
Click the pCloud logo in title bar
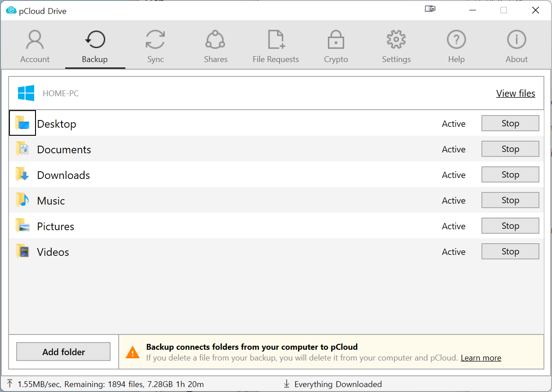11,10
